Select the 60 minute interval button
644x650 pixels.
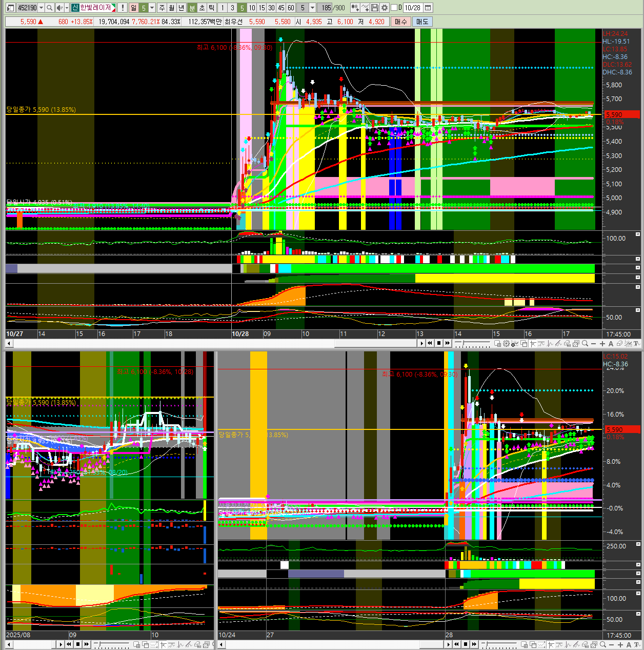click(291, 8)
